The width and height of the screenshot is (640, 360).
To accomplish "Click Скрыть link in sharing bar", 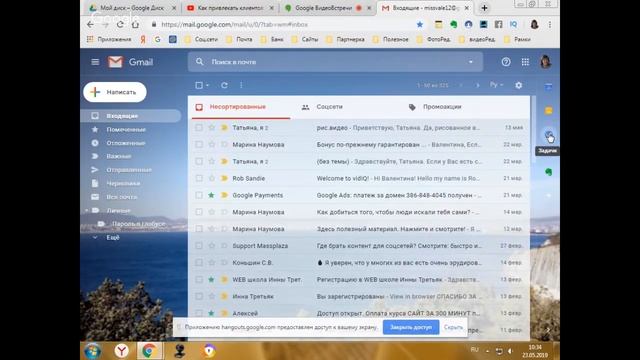I will point(453,327).
